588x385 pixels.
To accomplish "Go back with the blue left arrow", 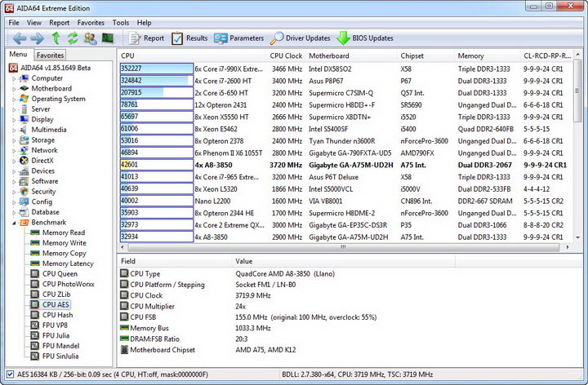I will 20,38.
